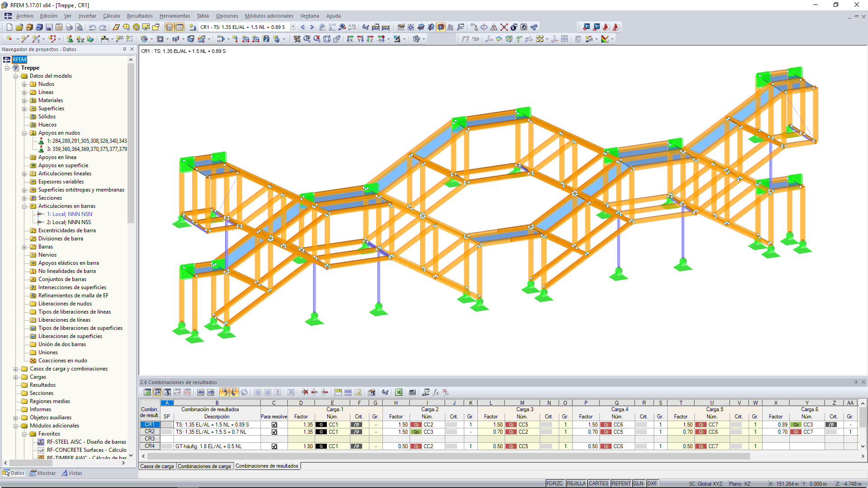Switch to the Combinaciones de carga tab

205,466
